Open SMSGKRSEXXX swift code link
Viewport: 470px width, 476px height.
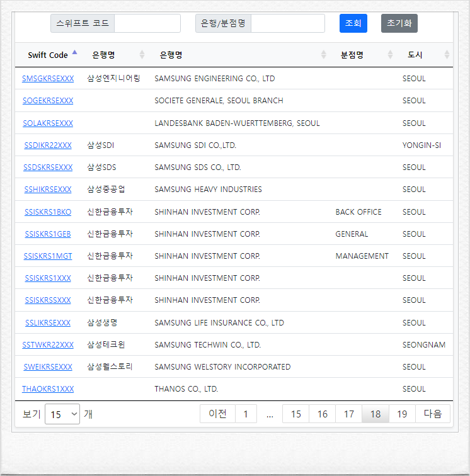click(48, 79)
